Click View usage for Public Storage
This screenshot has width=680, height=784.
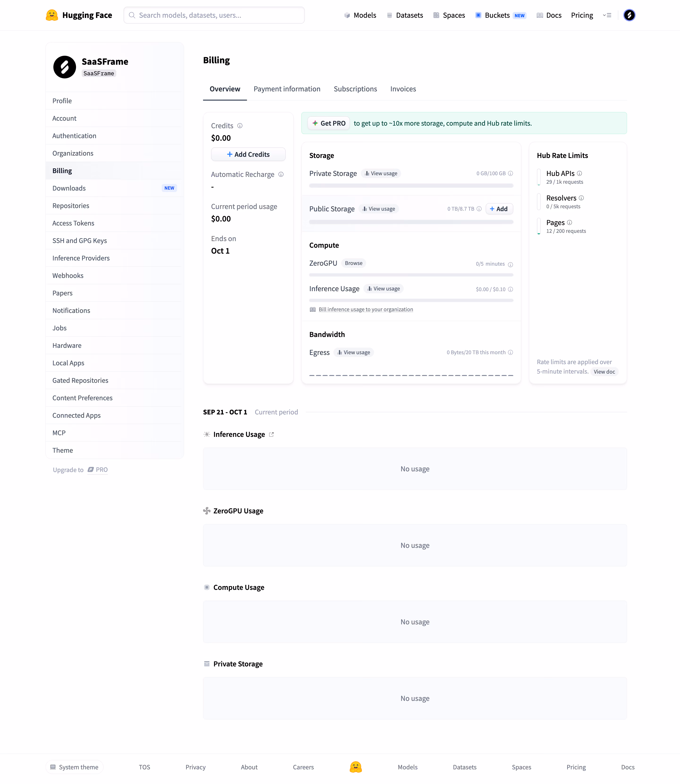pyautogui.click(x=378, y=209)
